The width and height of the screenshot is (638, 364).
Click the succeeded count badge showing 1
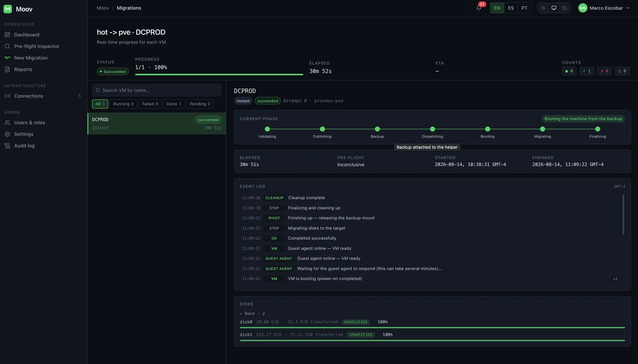click(x=587, y=71)
